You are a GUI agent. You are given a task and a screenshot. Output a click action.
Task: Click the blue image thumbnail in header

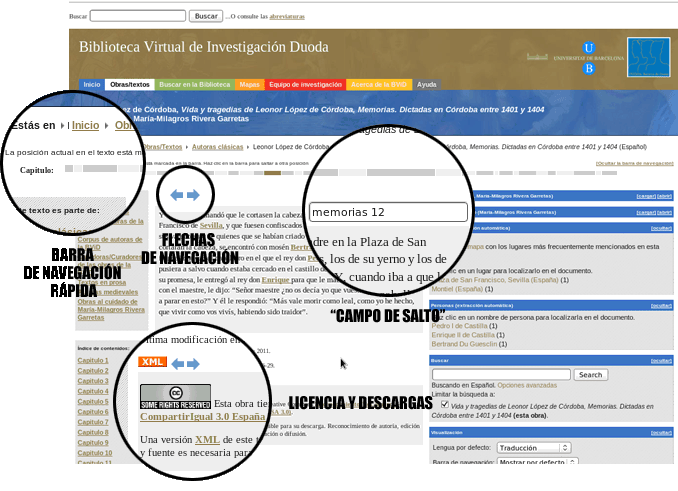[648, 57]
